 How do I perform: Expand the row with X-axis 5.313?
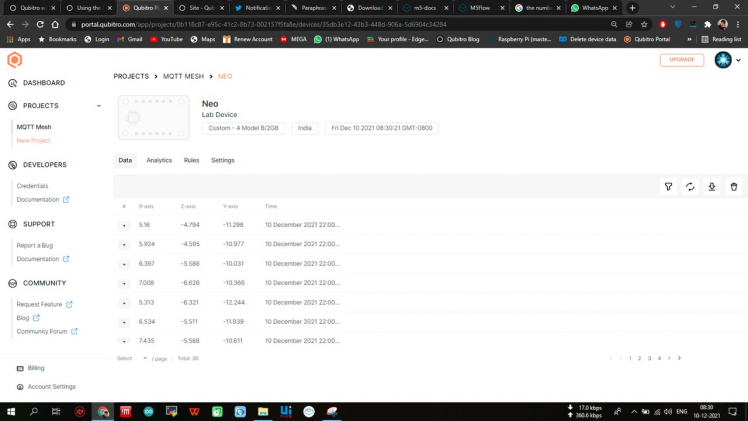(x=124, y=303)
